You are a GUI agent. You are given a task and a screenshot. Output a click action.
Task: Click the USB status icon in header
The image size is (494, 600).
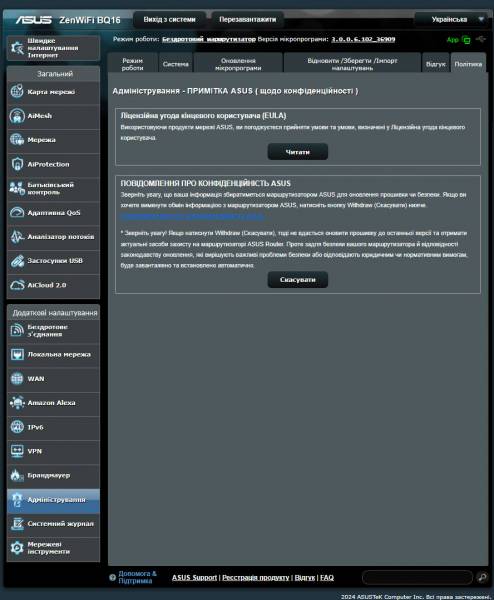point(481,39)
